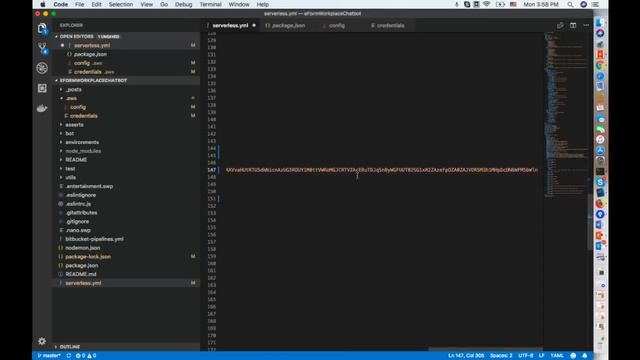
Task: Click the Spaces: 2 indentation setting
Action: click(x=501, y=356)
